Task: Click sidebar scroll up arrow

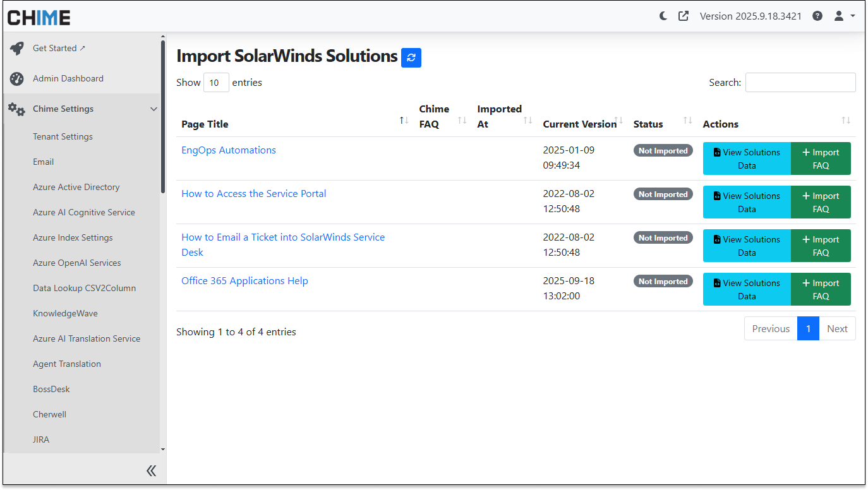Action: (x=163, y=37)
